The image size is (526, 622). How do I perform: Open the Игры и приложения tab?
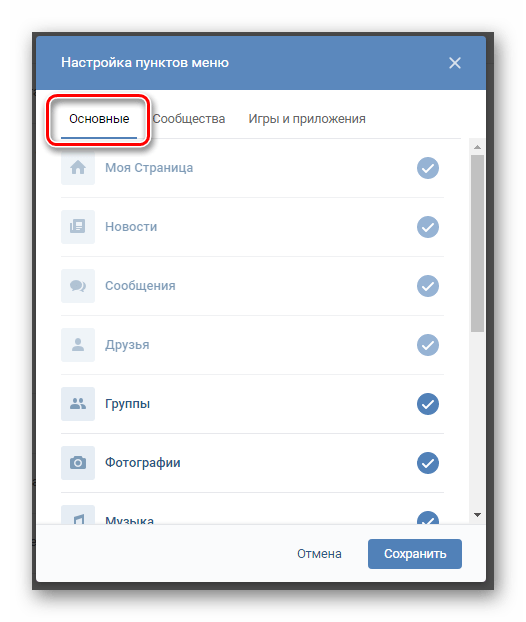(x=307, y=119)
